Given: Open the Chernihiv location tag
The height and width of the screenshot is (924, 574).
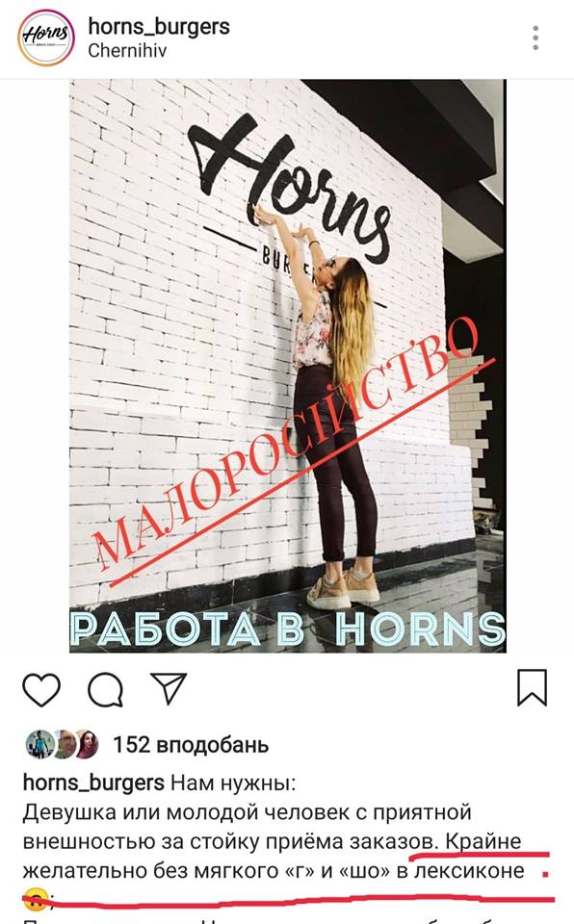Looking at the screenshot, I should click(127, 51).
